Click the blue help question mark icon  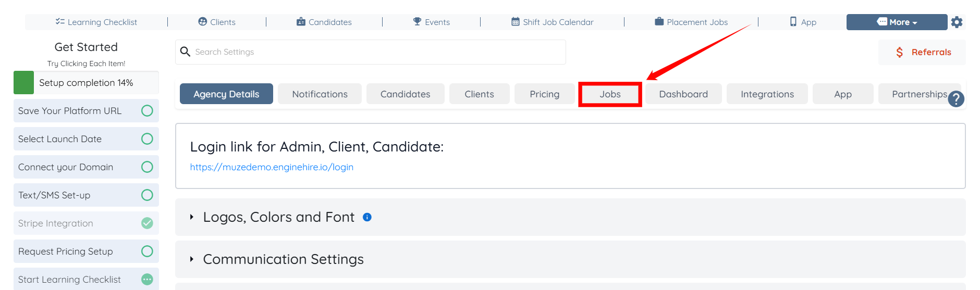pyautogui.click(x=956, y=99)
